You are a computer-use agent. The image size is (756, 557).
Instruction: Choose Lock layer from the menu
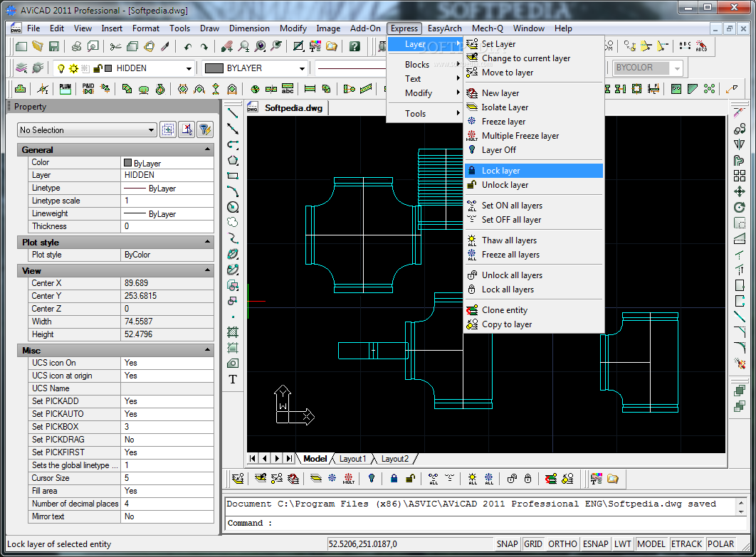(x=534, y=171)
